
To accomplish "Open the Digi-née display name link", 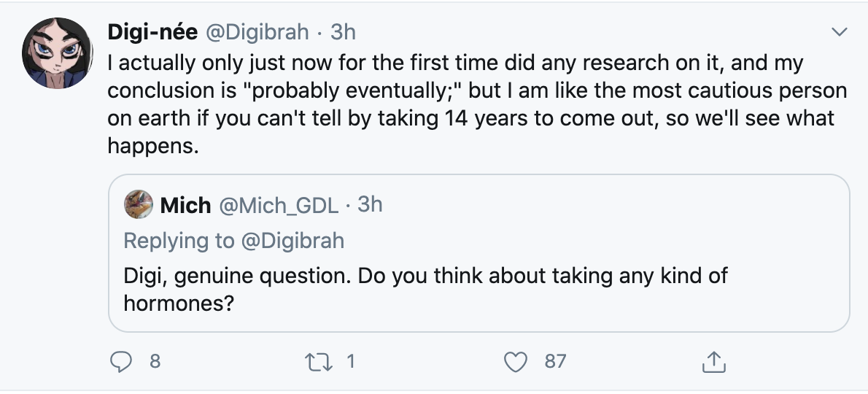I will click(152, 32).
